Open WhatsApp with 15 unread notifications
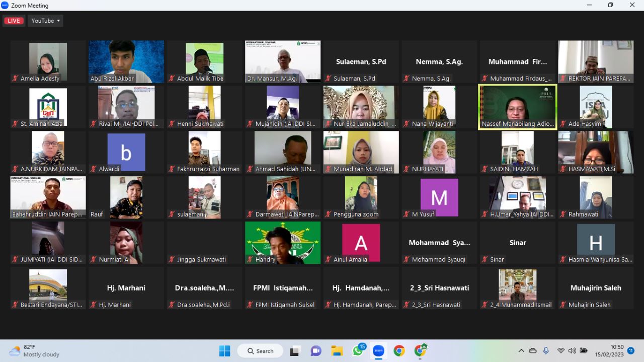 click(x=358, y=351)
